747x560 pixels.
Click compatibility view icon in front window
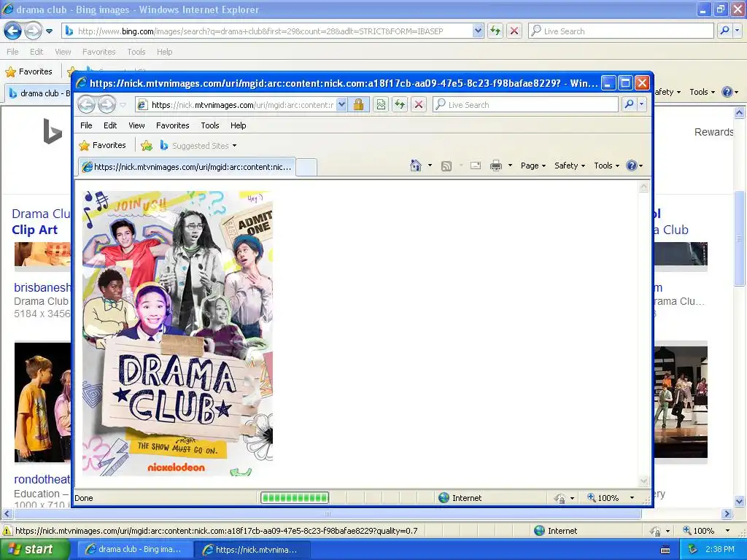(x=381, y=104)
